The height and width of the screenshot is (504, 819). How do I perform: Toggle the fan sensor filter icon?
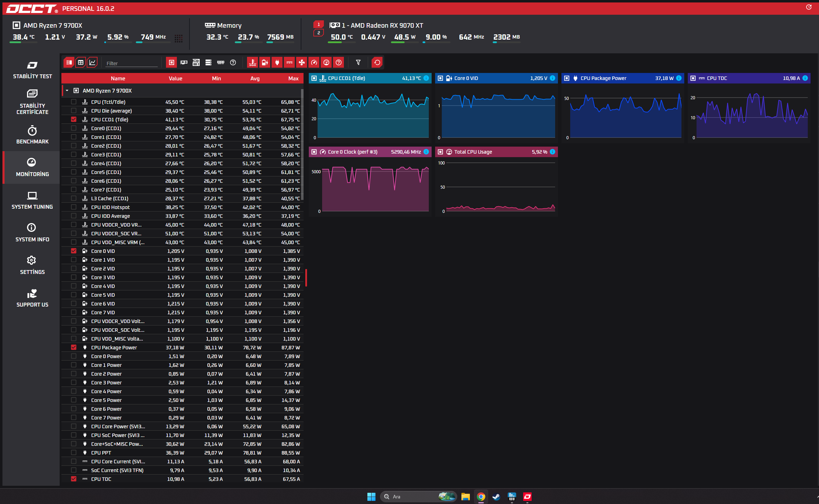coord(302,63)
